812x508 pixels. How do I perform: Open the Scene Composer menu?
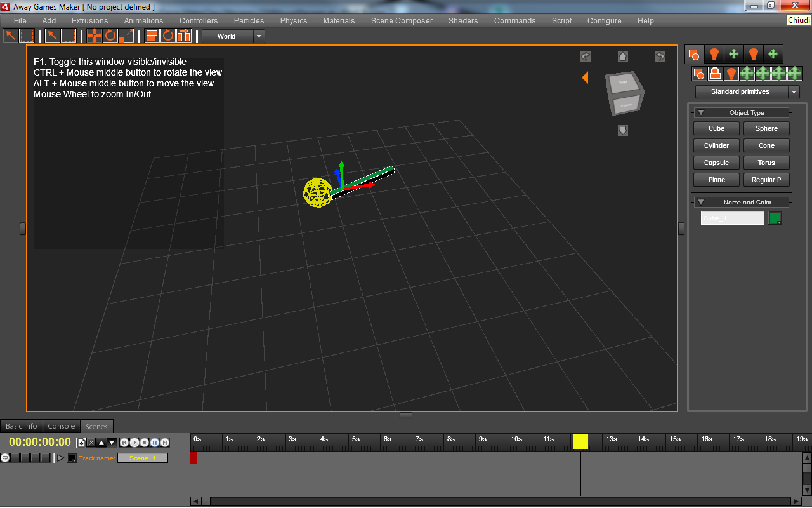point(402,21)
